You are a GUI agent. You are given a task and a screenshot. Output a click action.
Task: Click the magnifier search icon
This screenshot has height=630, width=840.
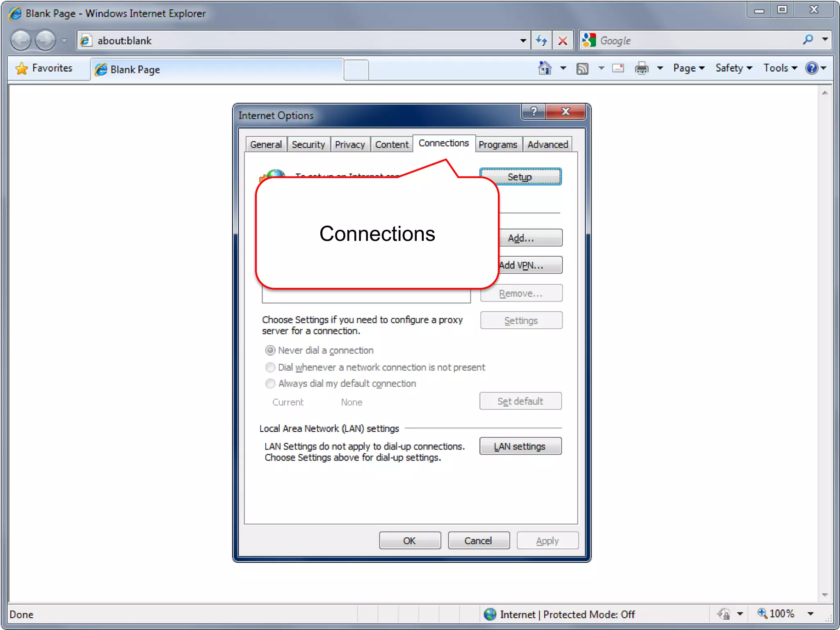coord(807,40)
